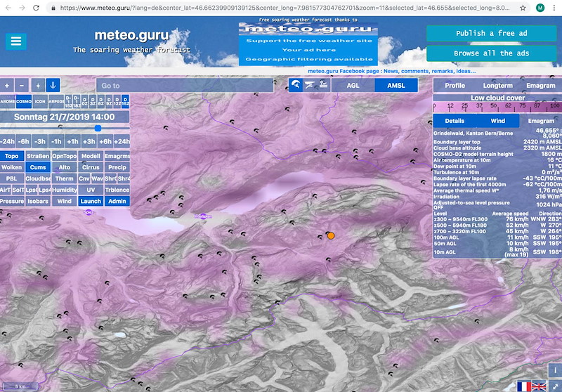Select the paraglider activity icon

tap(296, 85)
